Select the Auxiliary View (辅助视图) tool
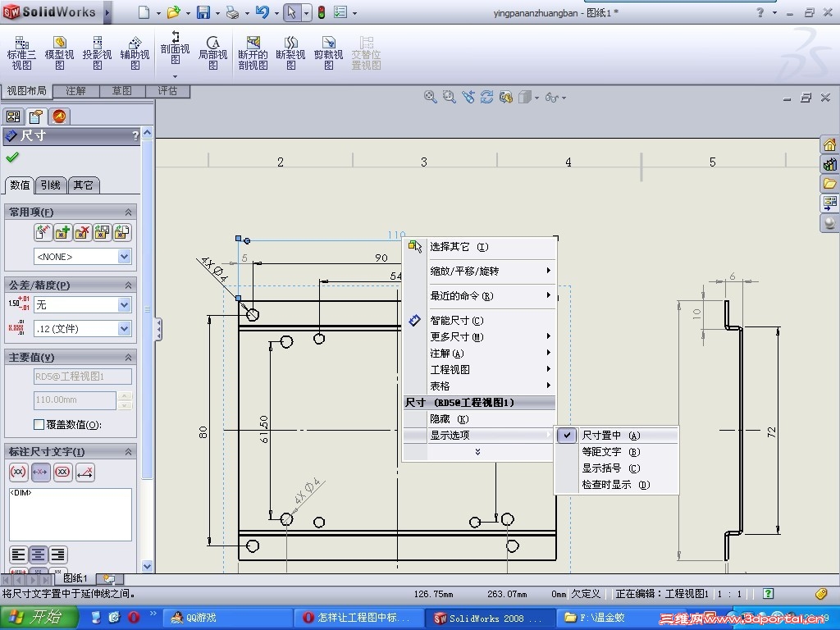 (135, 53)
